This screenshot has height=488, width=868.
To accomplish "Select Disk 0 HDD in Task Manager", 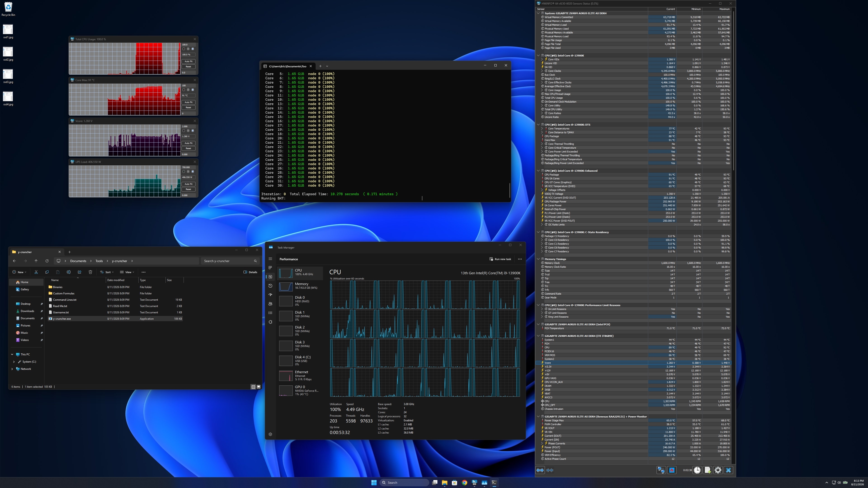I will [300, 301].
